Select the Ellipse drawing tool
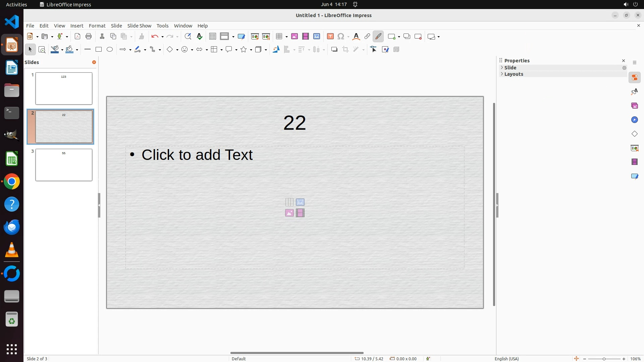Image resolution: width=644 pixels, height=362 pixels. 110,50
